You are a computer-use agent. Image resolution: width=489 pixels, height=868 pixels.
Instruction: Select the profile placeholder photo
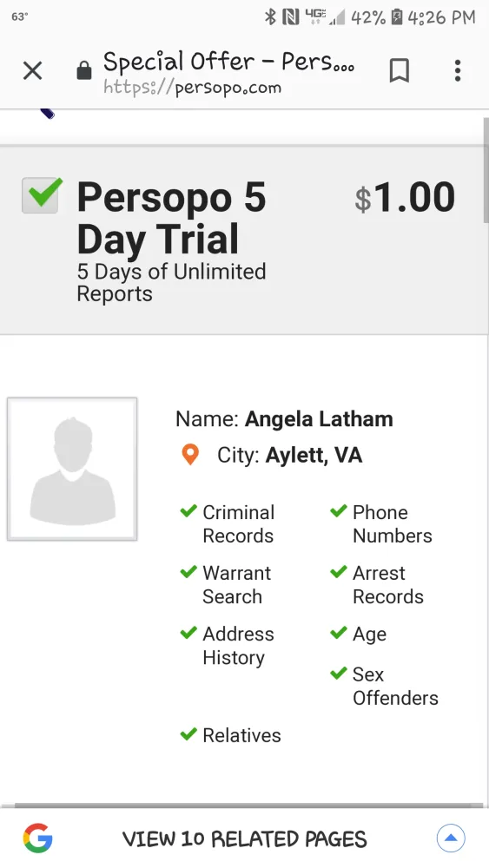(72, 469)
